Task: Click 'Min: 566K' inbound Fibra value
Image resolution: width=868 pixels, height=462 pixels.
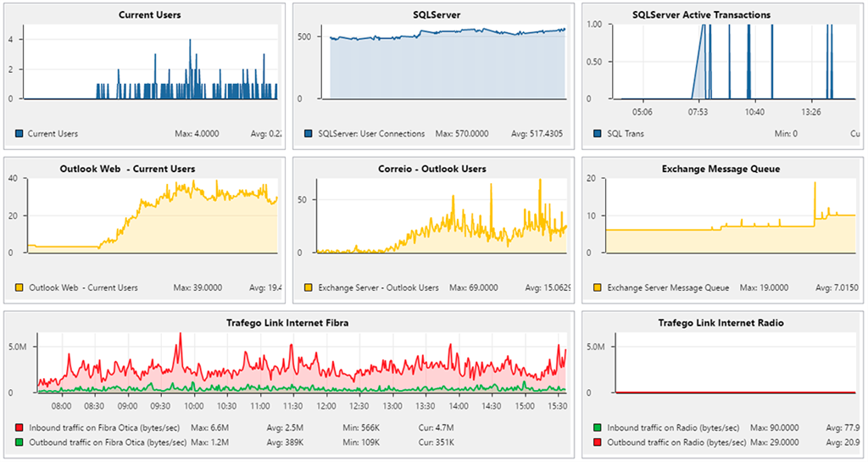Action: coord(361,428)
